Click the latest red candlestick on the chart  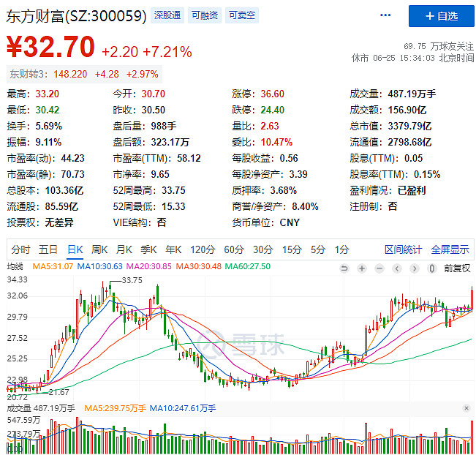[x=472, y=299]
